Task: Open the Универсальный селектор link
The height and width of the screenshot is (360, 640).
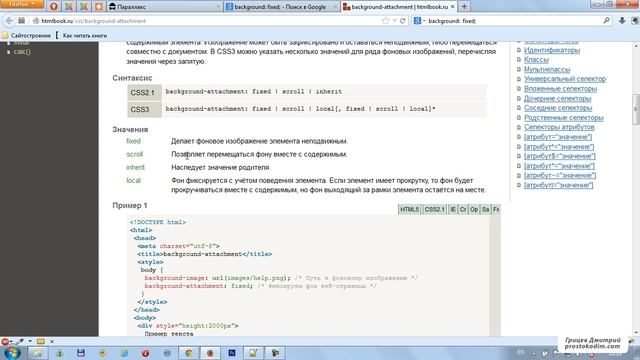Action: [x=565, y=79]
